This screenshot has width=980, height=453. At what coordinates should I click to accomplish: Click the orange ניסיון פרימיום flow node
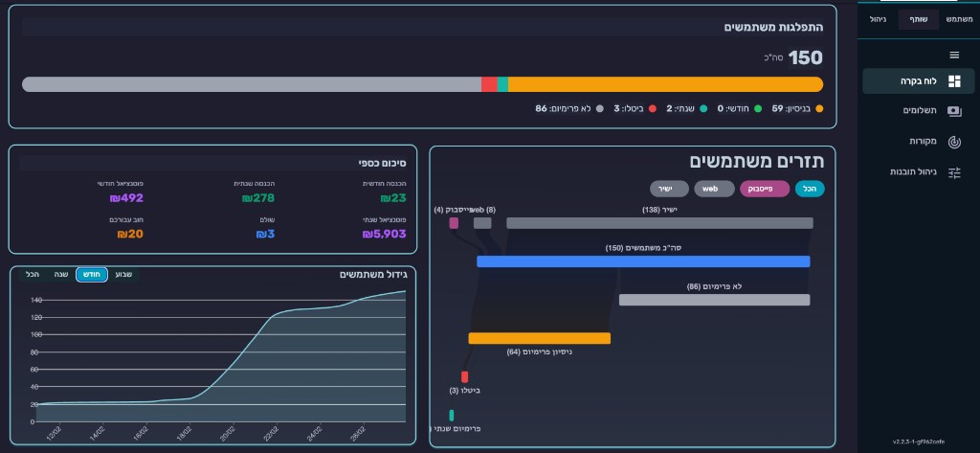(x=539, y=338)
